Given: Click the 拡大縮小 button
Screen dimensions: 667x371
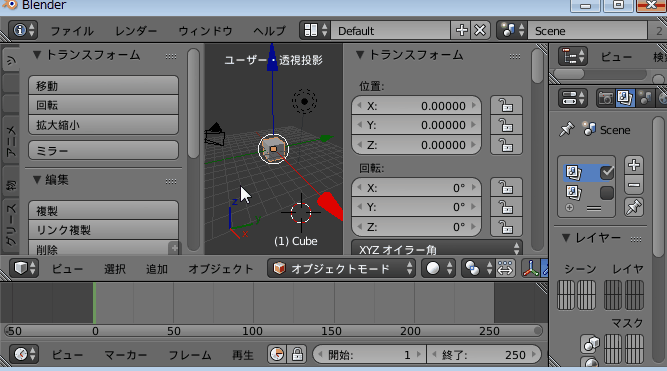Looking at the screenshot, I should click(103, 125).
